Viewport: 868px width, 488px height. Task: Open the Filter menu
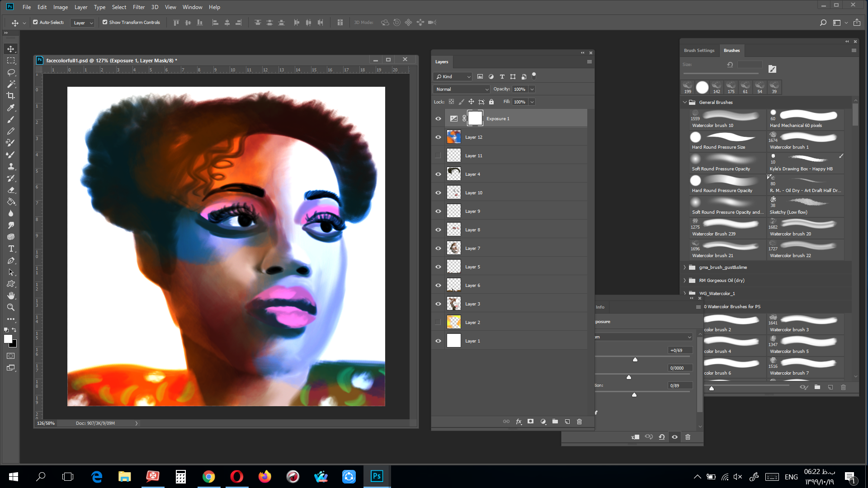139,7
